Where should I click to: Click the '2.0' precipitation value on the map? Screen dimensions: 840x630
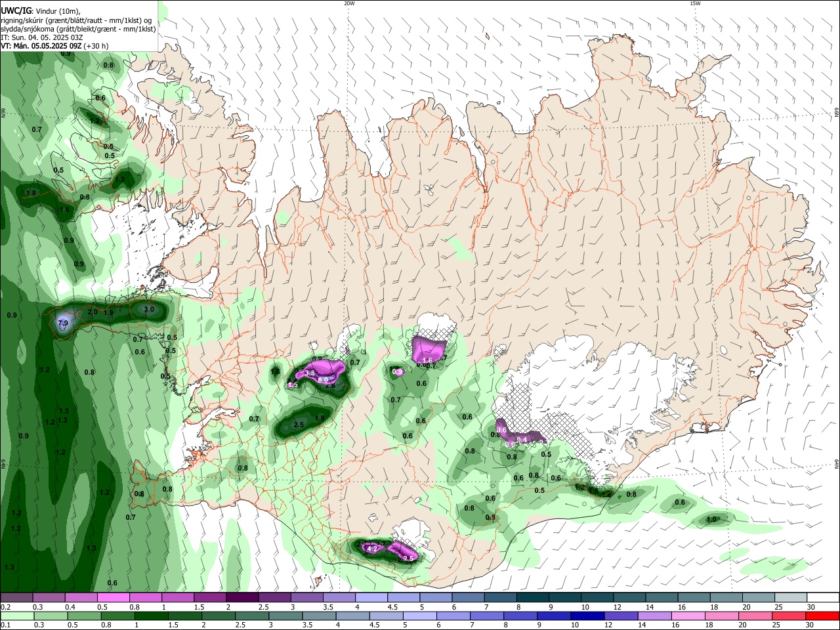click(93, 312)
